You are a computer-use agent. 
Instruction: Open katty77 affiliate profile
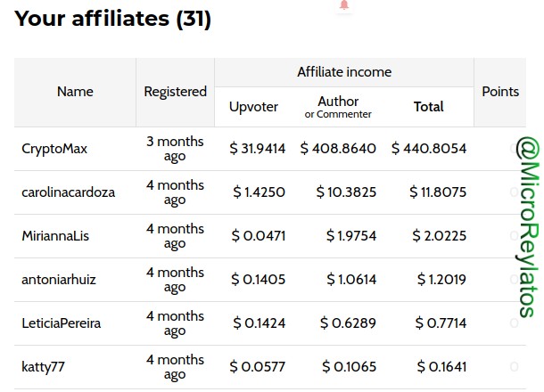43,367
